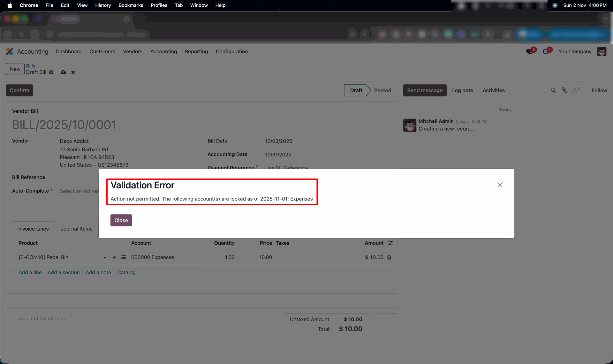The image size is (613, 364).
Task: Click the paperclip attachments icon
Action: pyautogui.click(x=564, y=90)
